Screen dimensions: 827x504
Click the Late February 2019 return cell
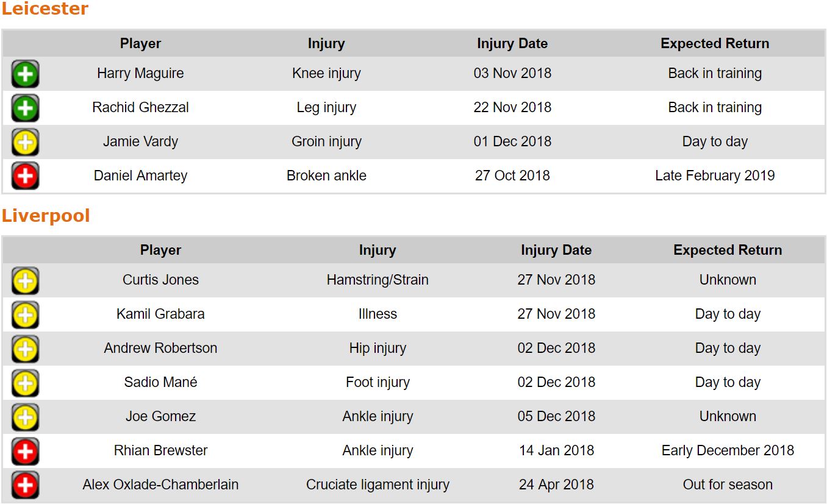715,176
